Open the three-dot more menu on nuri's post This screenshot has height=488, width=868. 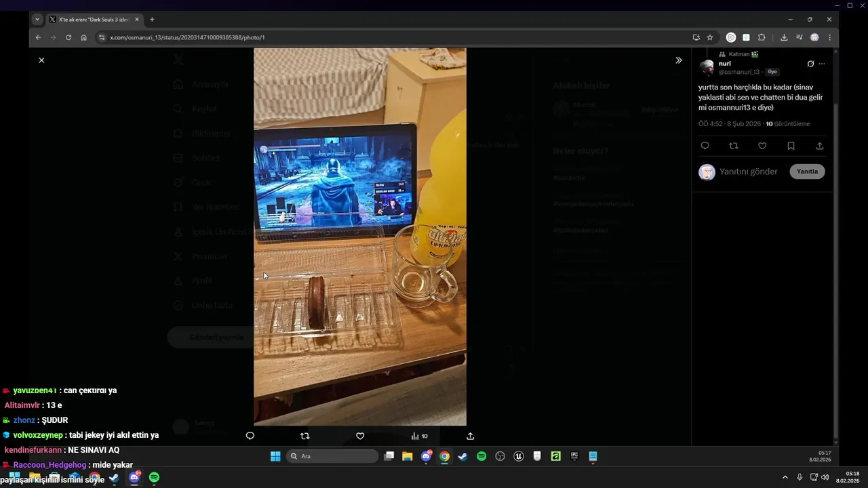[x=822, y=64]
